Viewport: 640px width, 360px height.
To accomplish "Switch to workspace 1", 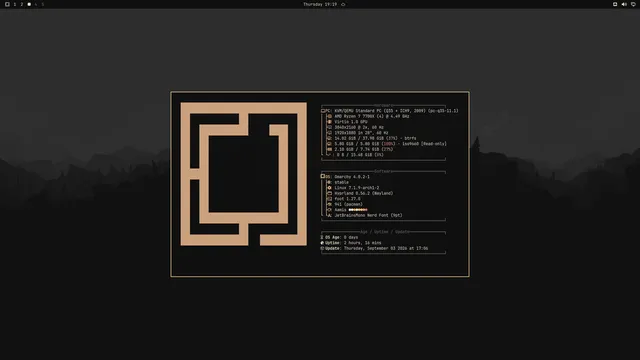I will (x=15, y=4).
